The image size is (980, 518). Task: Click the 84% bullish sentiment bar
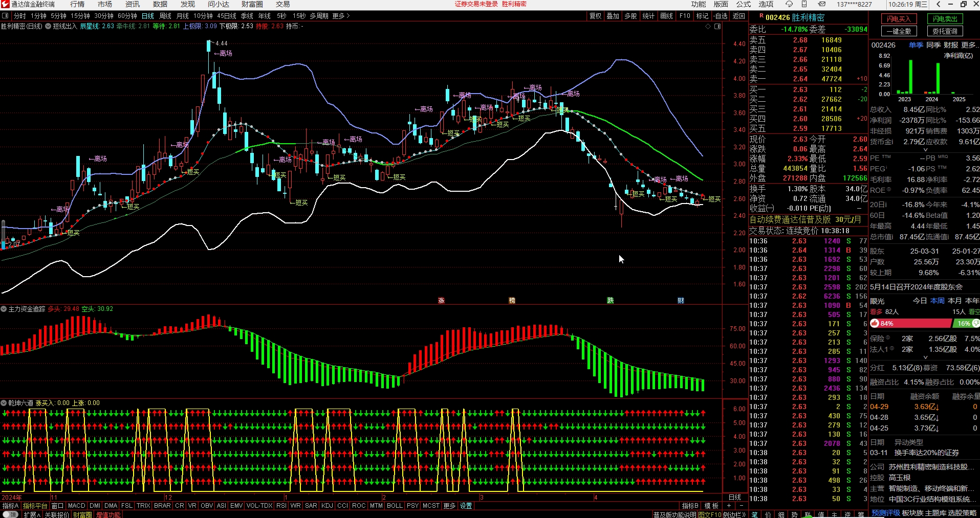911,323
